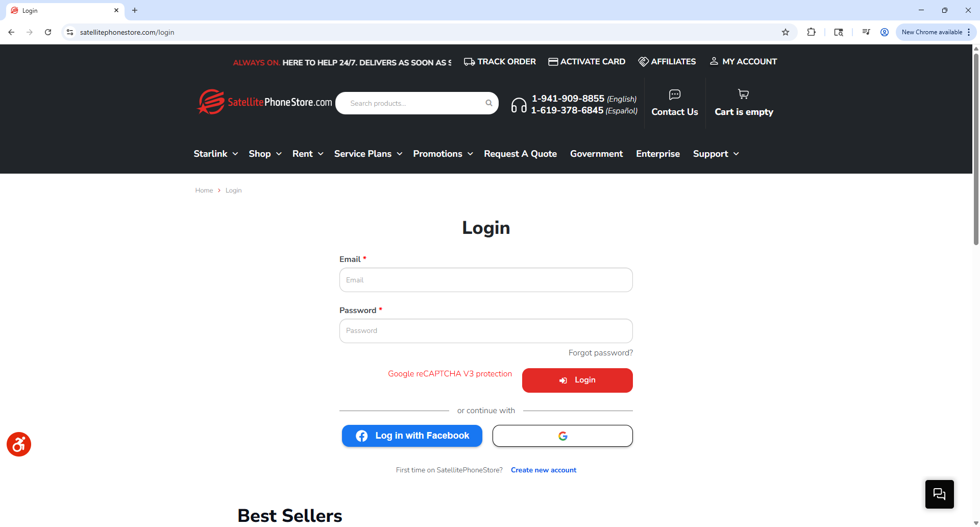Open the accessibility widget icon
980x527 pixels.
tap(19, 444)
